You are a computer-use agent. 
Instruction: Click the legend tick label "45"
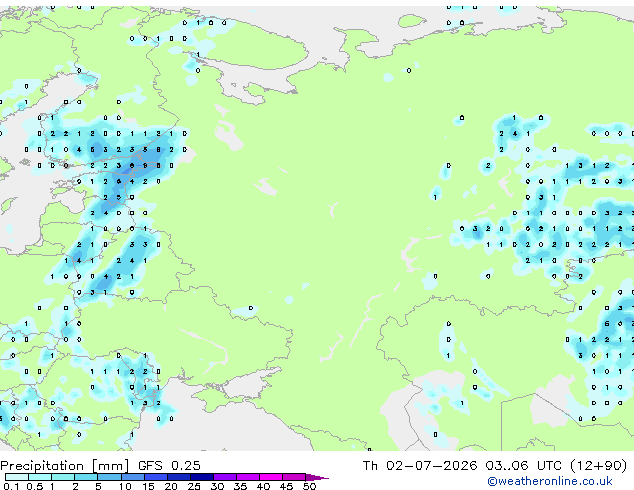286,486
